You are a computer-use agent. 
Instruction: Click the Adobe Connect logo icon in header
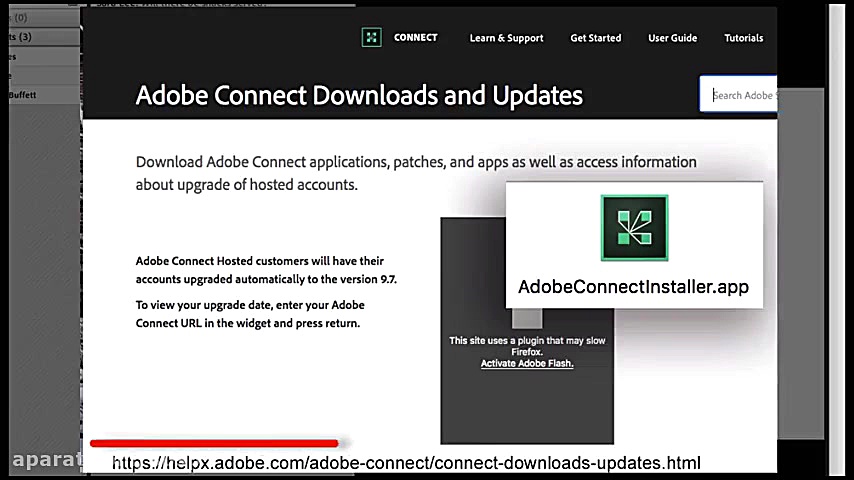coord(371,38)
